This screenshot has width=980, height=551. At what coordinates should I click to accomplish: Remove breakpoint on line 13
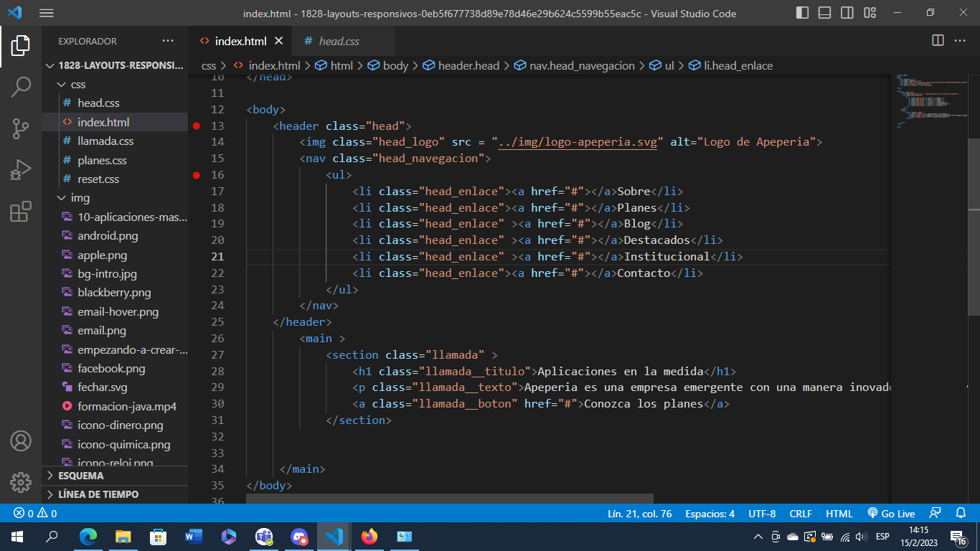point(197,126)
